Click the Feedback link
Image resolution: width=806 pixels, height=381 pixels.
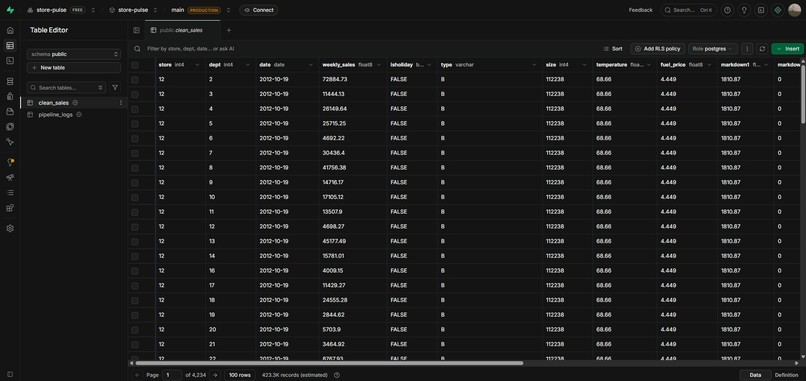click(x=640, y=10)
